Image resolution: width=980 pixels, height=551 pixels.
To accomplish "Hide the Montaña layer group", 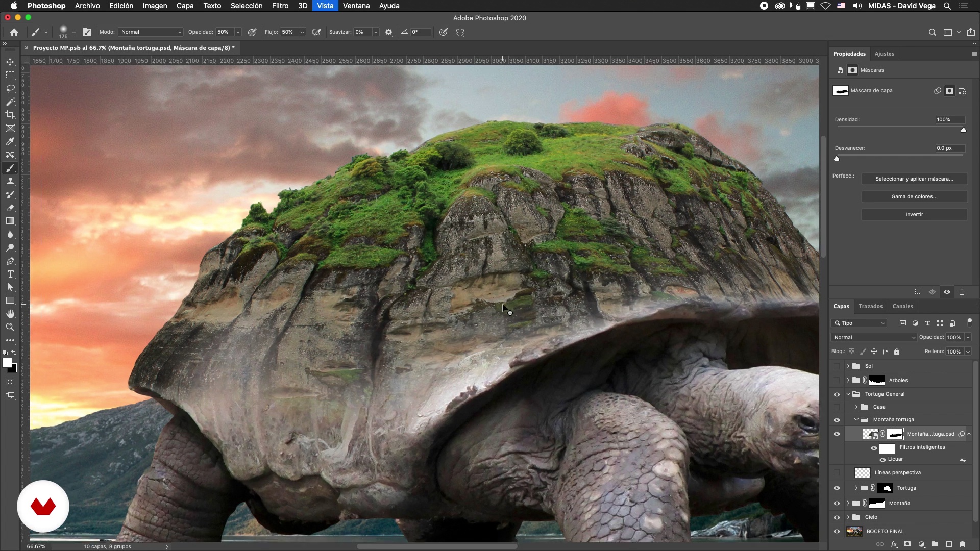I will point(837,503).
